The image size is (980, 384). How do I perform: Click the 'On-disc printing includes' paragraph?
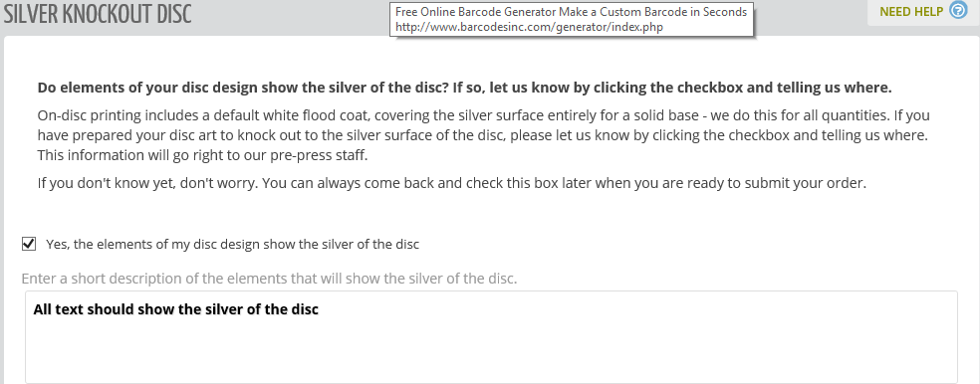click(484, 135)
